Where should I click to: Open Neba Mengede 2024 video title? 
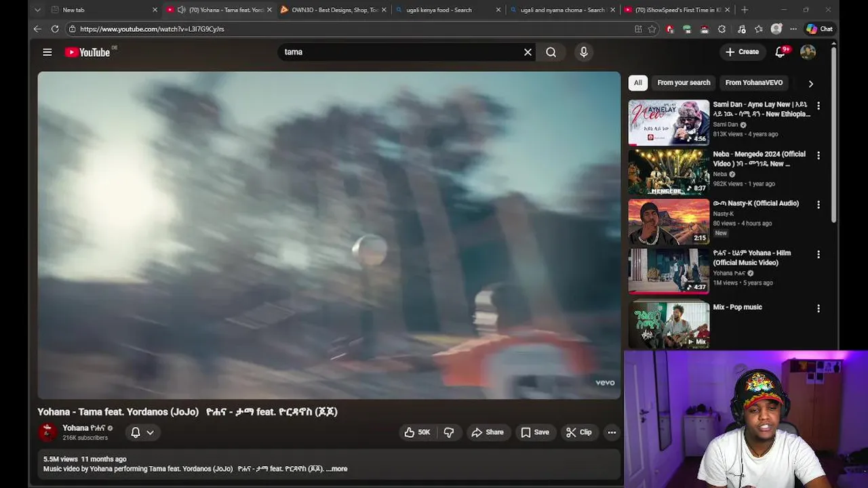click(x=759, y=159)
